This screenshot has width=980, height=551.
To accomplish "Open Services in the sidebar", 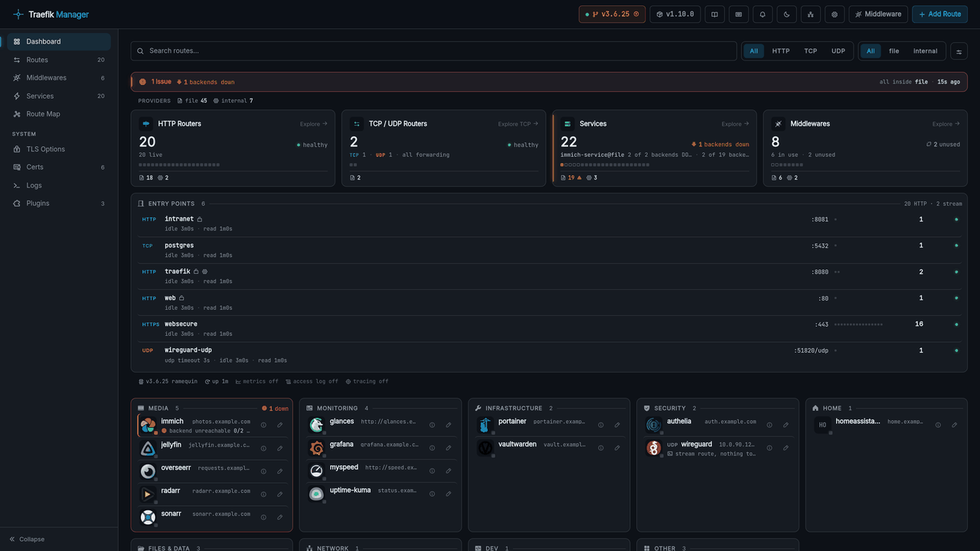I will coord(59,96).
